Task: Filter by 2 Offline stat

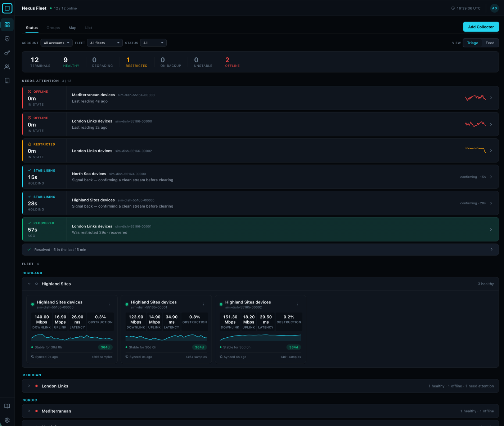Action: [x=232, y=62]
